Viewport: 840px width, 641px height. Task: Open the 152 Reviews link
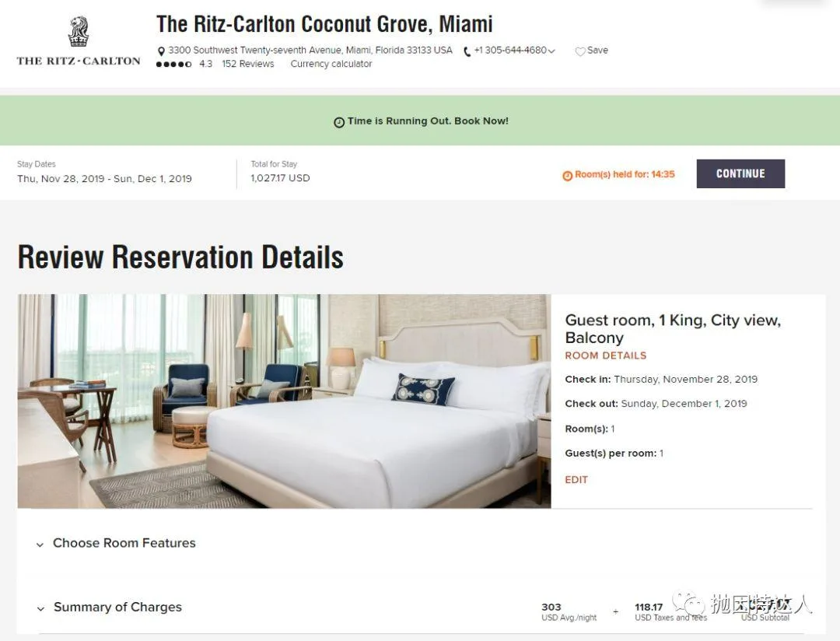[x=248, y=64]
